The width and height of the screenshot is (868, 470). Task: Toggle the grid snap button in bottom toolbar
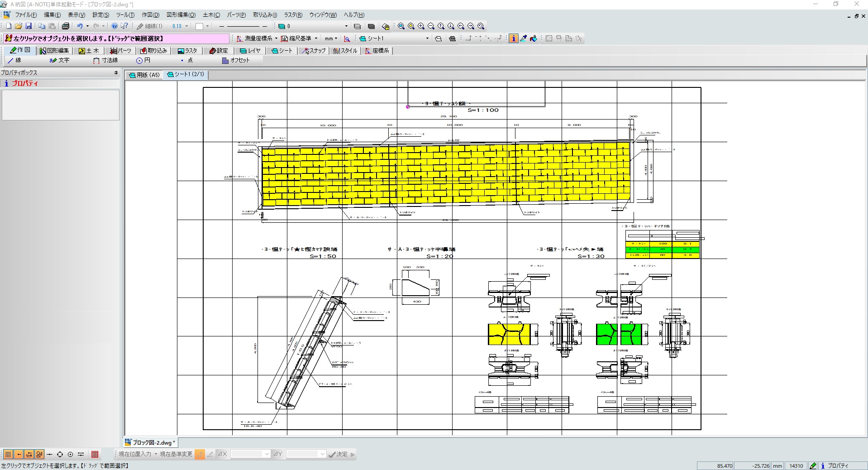coord(8,454)
